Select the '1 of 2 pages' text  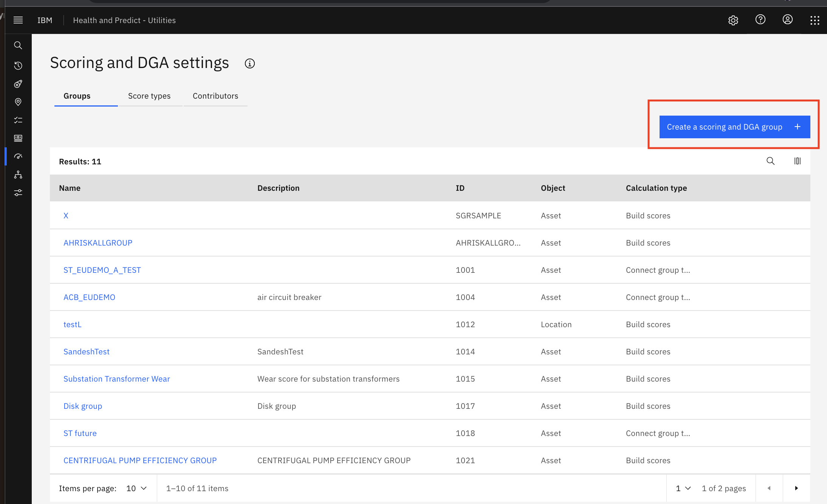(724, 489)
